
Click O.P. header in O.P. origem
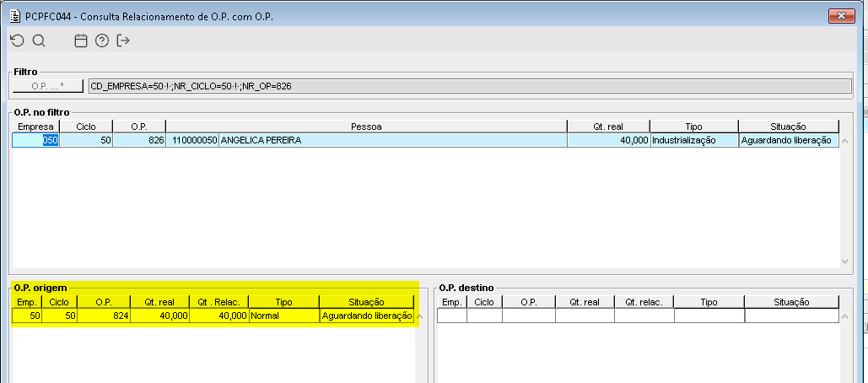tap(104, 302)
